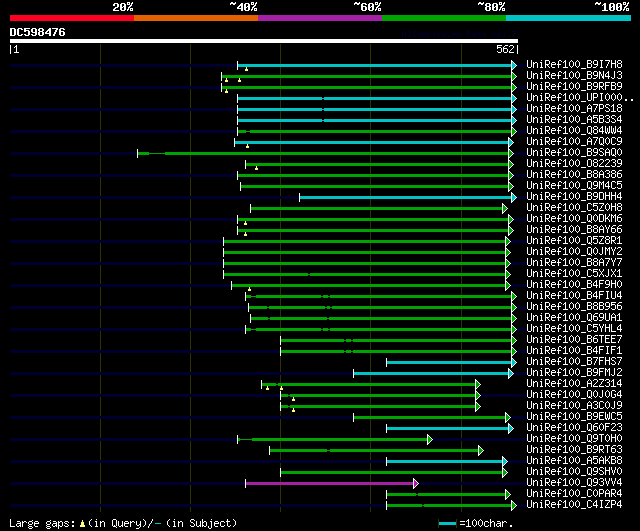Open hit UniRef100_B9I7H8
Viewport: 640px width, 531px height.
[574, 64]
